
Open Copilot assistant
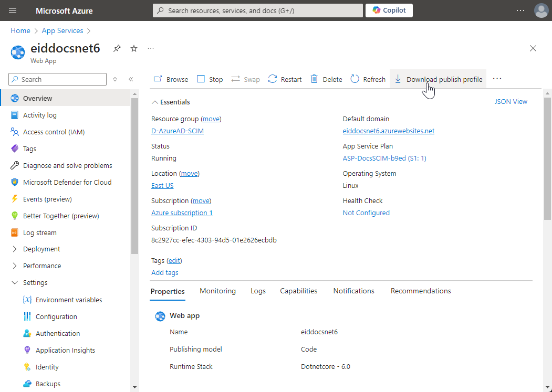[389, 10]
